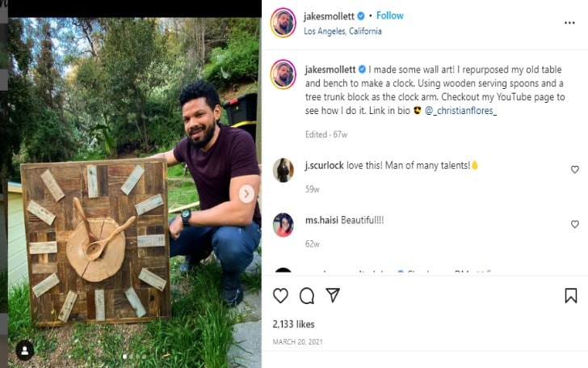Share post via paper plane icon
This screenshot has height=368, width=588.
(332, 296)
